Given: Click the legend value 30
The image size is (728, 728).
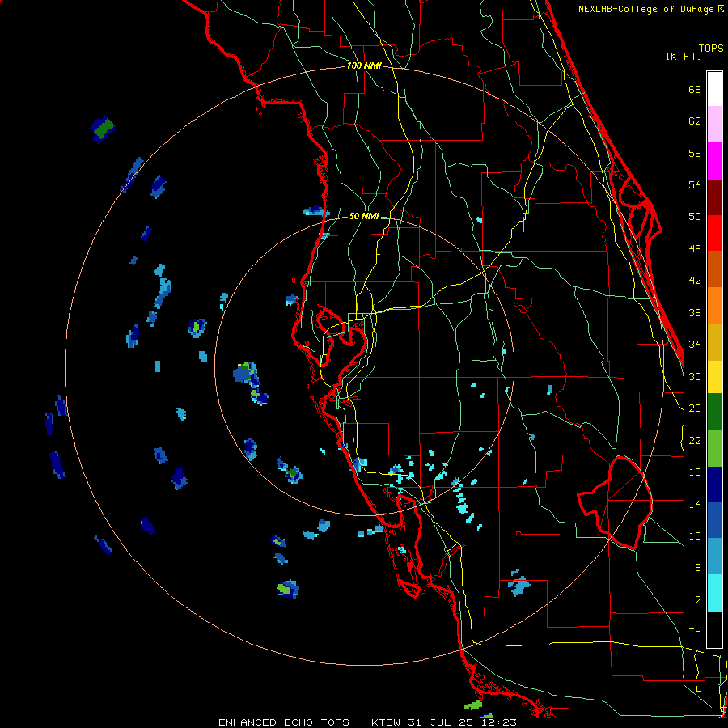Looking at the screenshot, I should tap(695, 376).
